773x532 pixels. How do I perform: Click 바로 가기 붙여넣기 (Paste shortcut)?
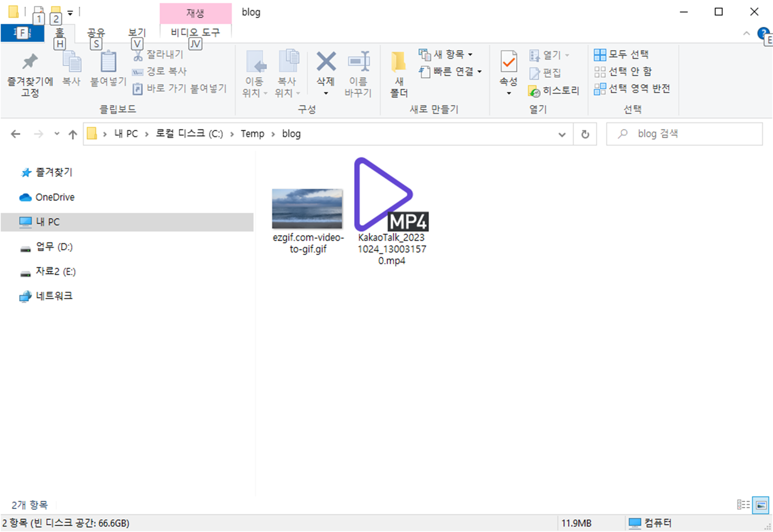tap(180, 89)
